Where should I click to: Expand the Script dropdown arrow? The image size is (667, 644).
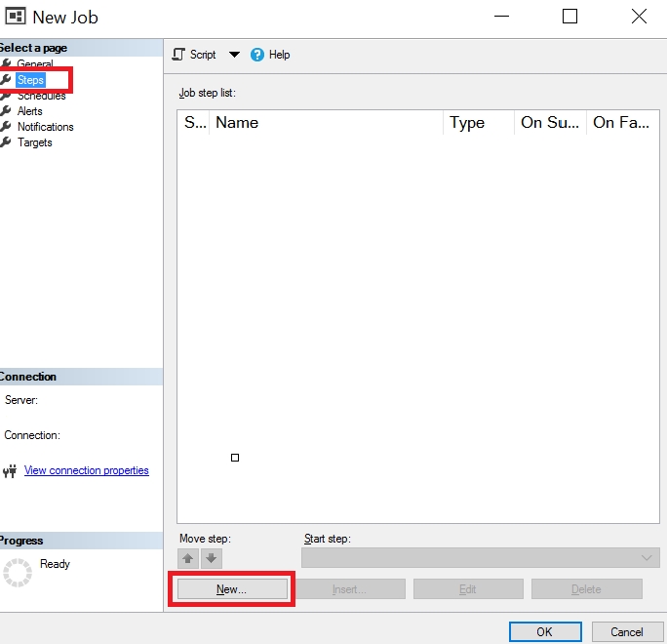[234, 55]
